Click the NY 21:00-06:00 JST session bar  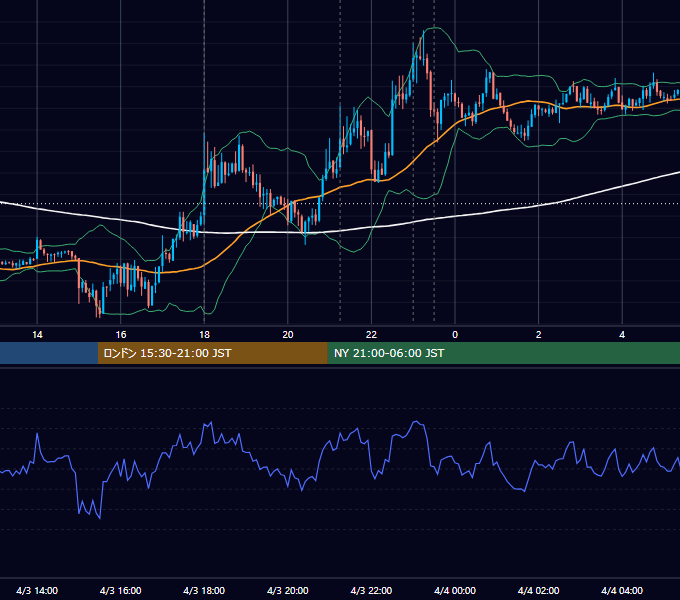click(503, 353)
